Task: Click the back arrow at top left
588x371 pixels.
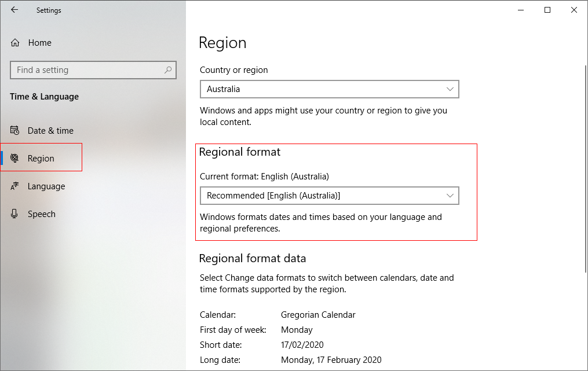Action: tap(14, 10)
